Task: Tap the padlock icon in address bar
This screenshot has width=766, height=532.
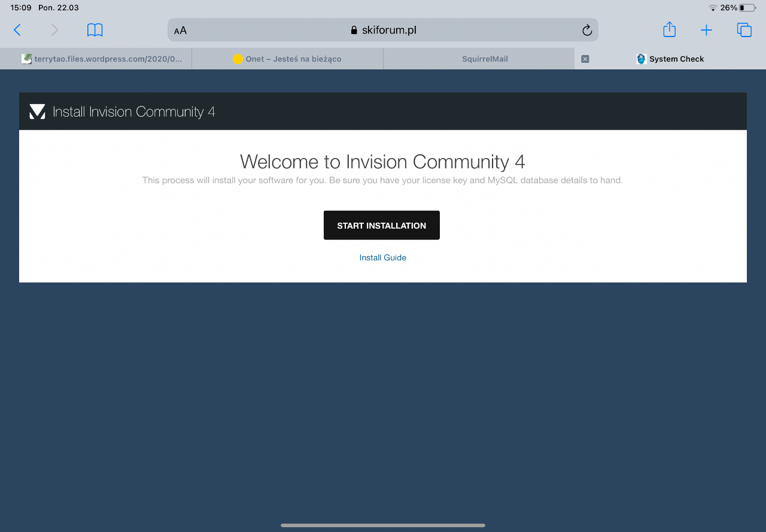Action: tap(354, 30)
